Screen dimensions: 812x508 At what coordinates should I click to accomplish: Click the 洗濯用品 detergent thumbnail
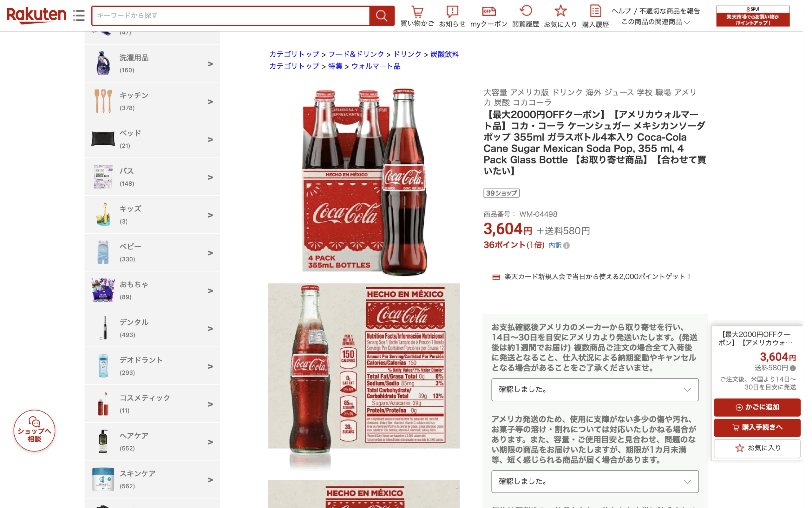(103, 63)
